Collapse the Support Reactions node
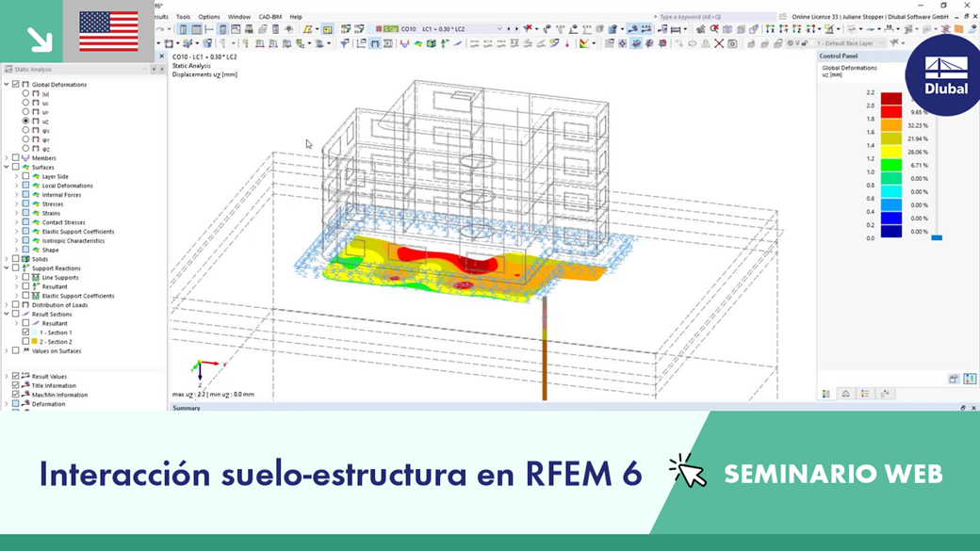This screenshot has height=551, width=980. 7,268
